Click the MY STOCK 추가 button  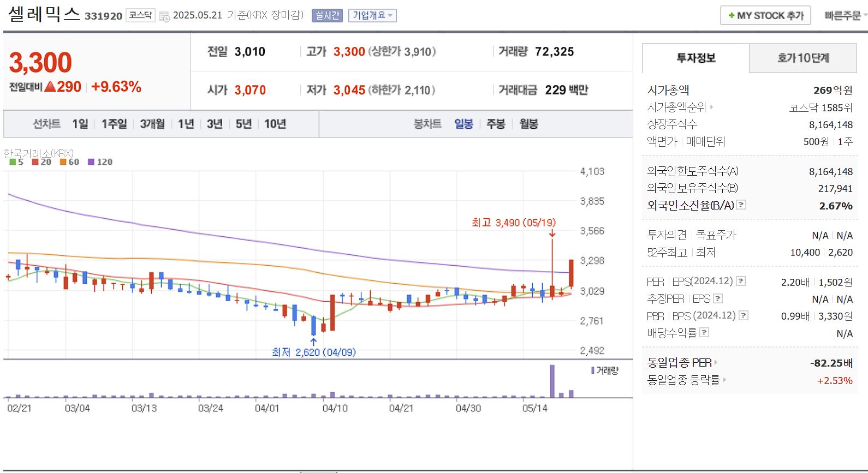[x=765, y=16]
